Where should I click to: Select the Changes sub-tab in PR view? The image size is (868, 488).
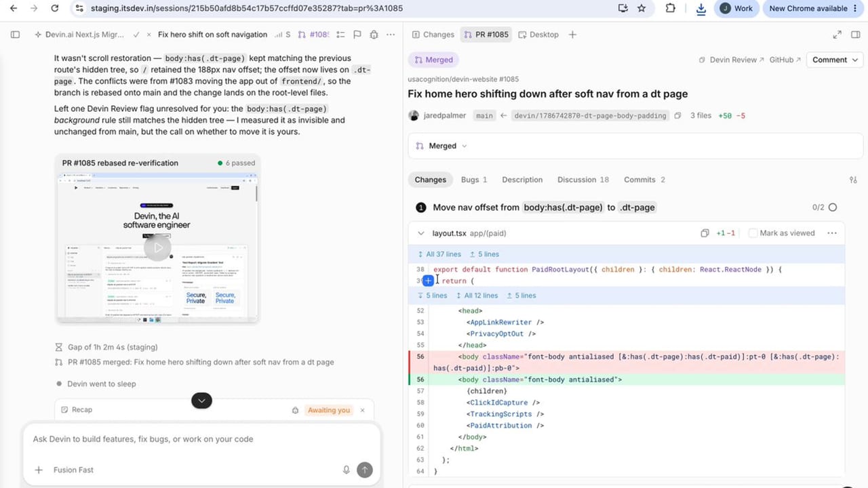tap(431, 180)
